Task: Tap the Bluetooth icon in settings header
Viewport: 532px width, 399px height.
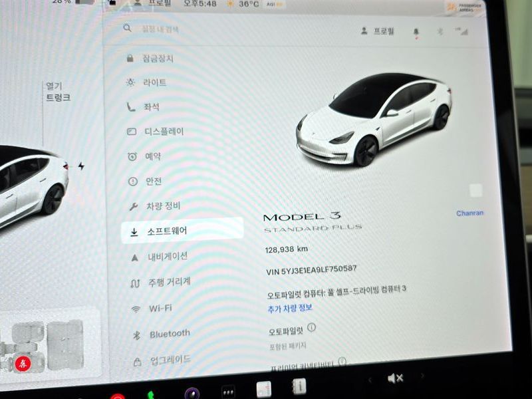Action: [440, 32]
